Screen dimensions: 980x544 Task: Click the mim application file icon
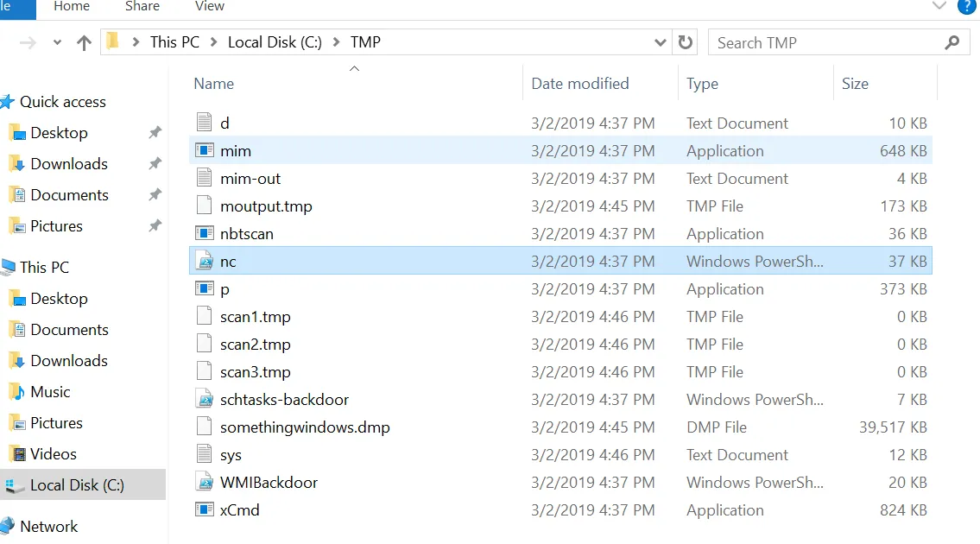pyautogui.click(x=205, y=151)
